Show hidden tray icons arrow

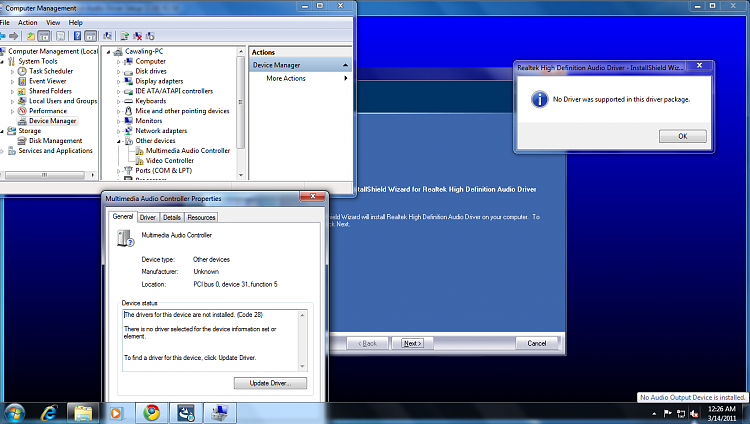(654, 414)
